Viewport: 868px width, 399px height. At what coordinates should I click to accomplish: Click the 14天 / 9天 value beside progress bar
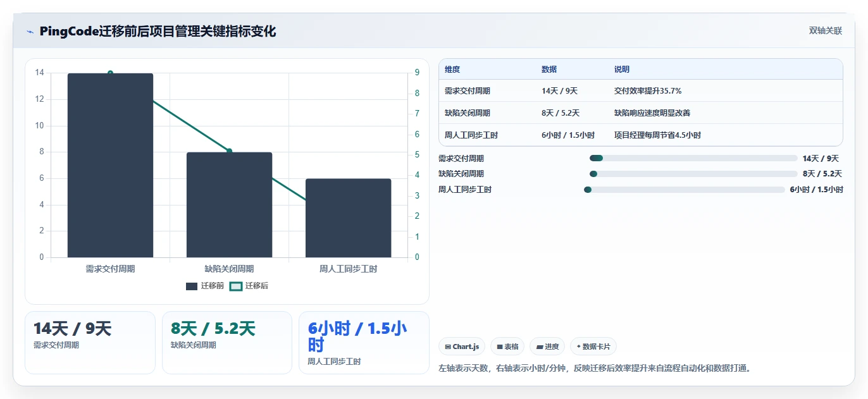point(821,159)
